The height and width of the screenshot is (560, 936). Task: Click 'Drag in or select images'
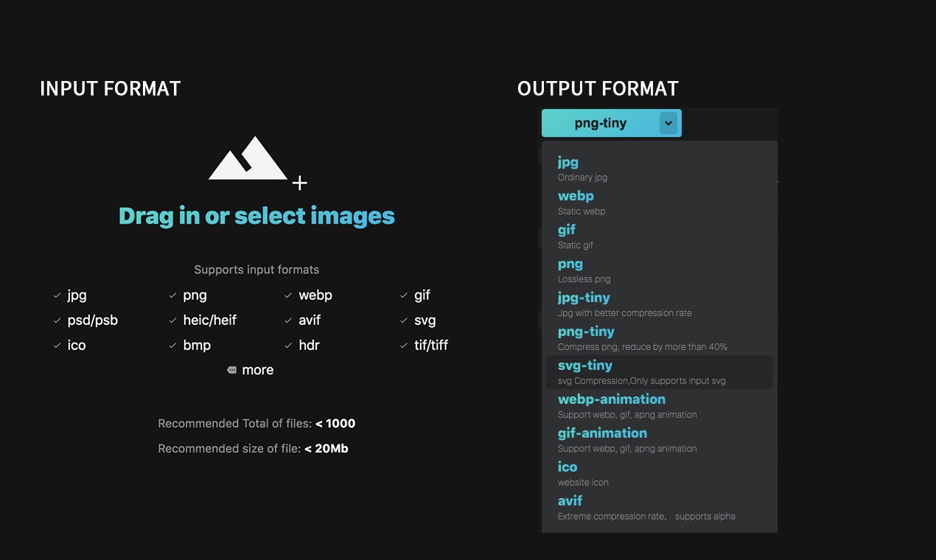click(256, 215)
